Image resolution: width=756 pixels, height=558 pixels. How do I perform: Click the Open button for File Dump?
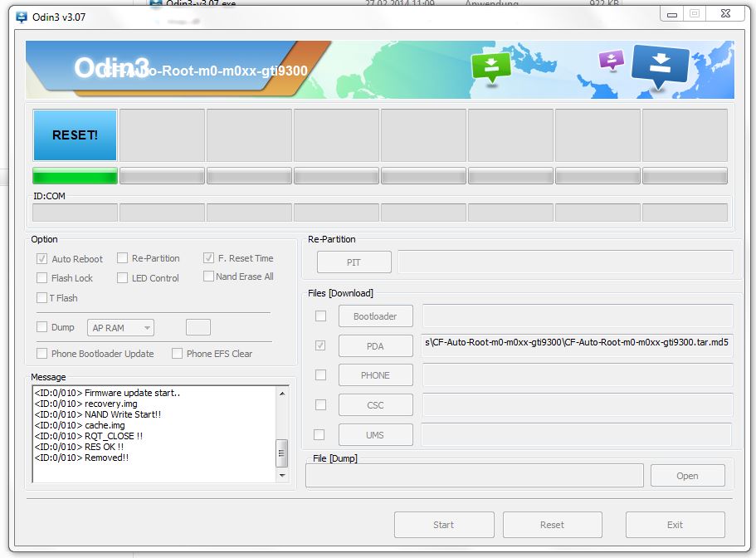tap(687, 476)
